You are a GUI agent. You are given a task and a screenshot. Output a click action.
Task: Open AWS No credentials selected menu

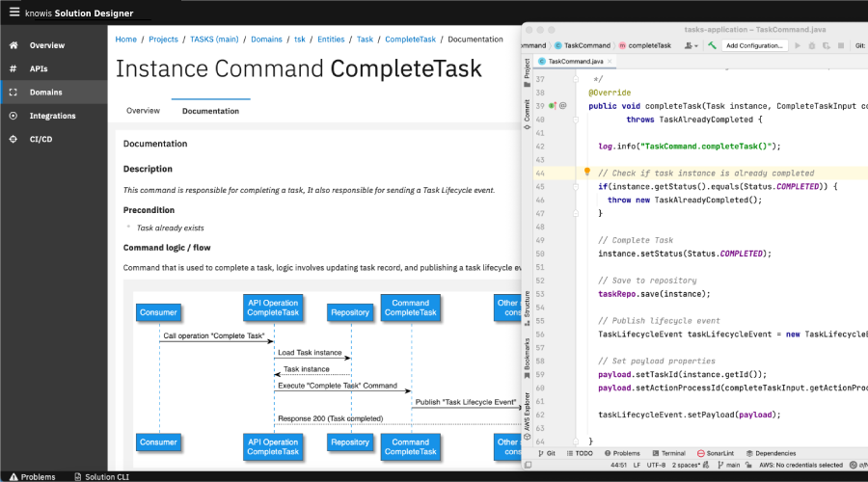[x=800, y=465]
